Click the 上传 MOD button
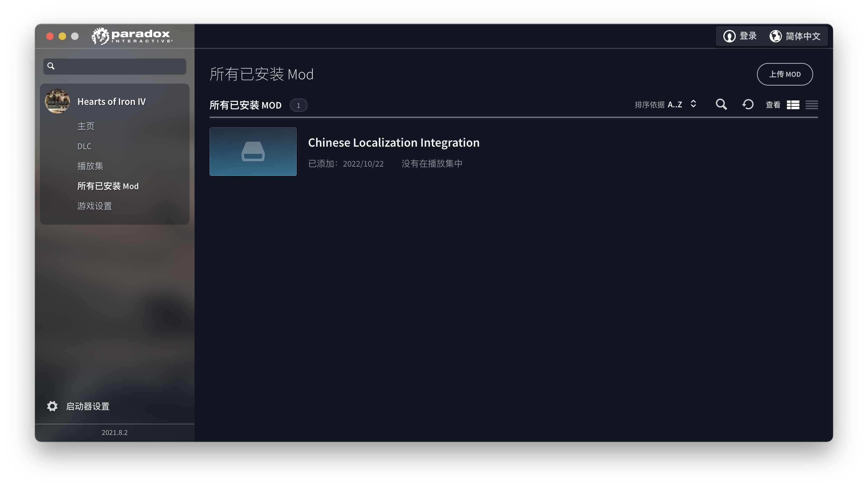The image size is (868, 488). point(785,74)
